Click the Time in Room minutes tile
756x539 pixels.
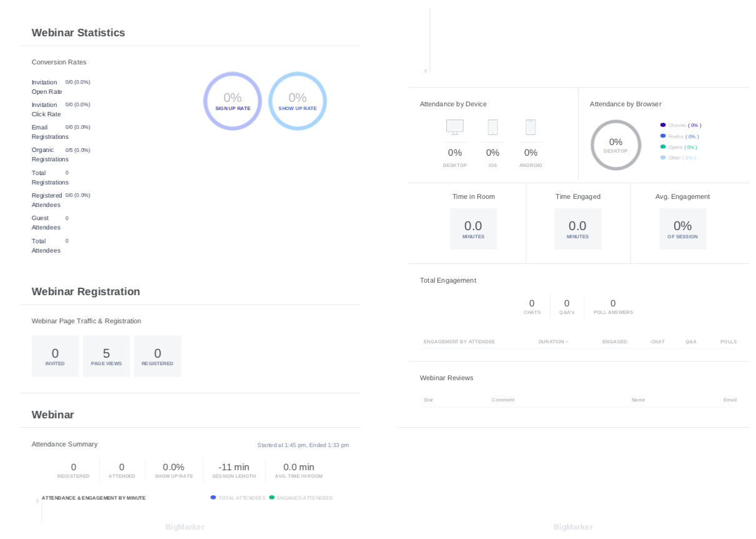[x=474, y=229]
